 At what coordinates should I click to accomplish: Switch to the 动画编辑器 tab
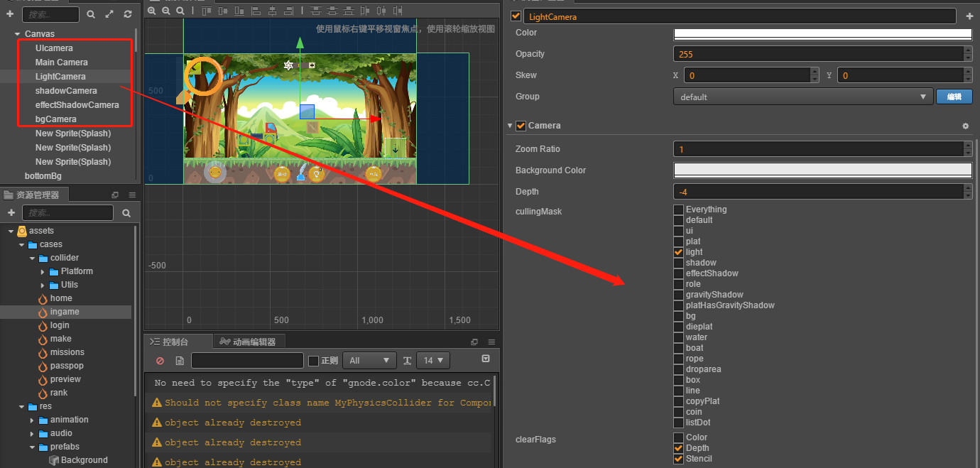tap(252, 342)
